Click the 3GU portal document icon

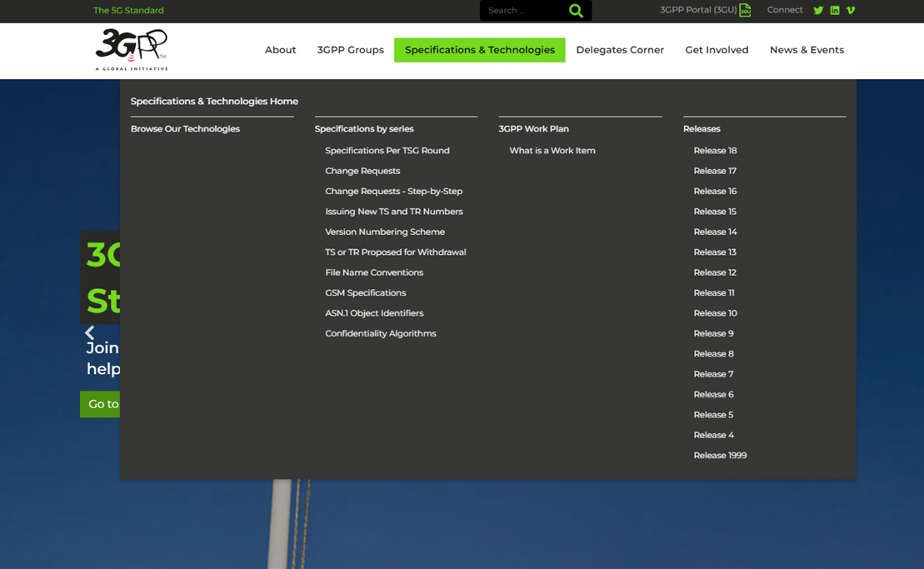coord(746,10)
